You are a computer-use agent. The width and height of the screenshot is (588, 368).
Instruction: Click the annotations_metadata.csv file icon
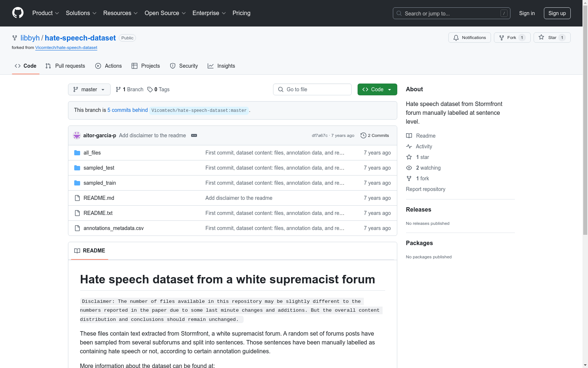[x=77, y=228]
